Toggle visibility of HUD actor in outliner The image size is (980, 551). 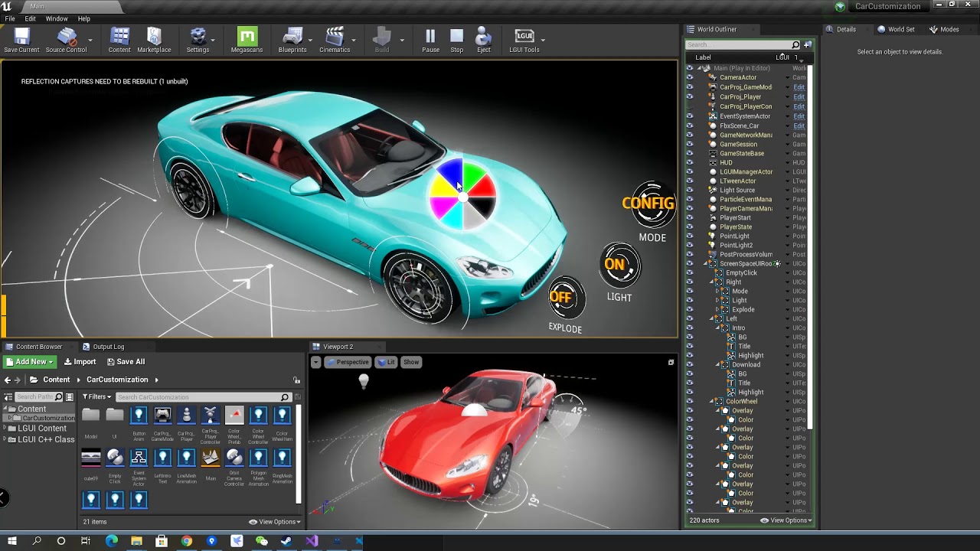[690, 162]
